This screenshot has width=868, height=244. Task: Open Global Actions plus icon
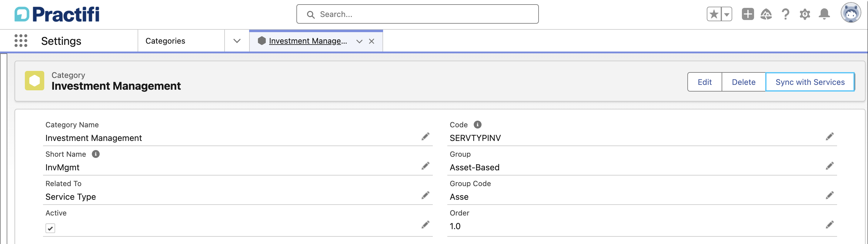[748, 14]
